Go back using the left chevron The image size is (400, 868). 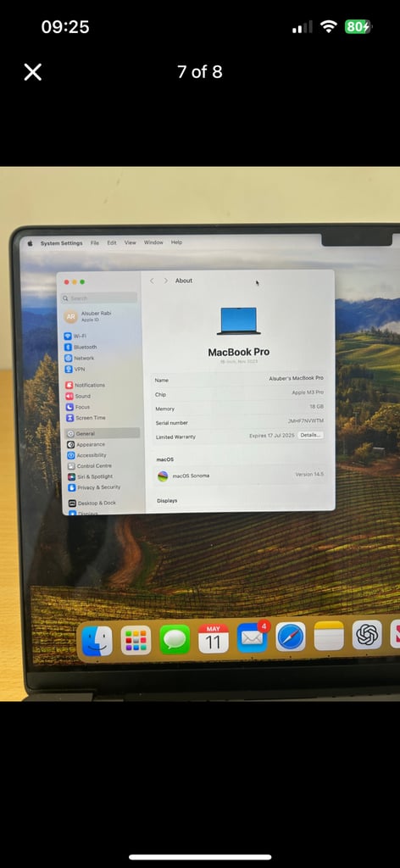pos(152,281)
